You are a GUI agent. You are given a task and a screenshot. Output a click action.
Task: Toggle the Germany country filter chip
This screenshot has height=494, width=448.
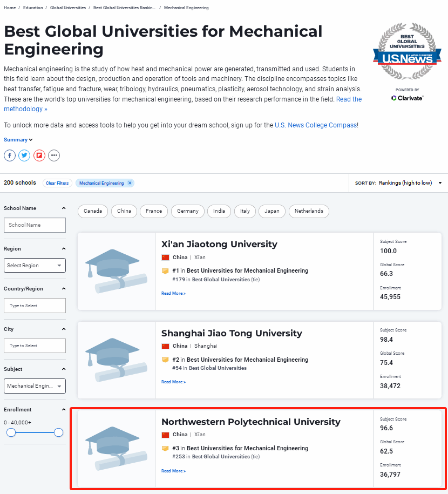coord(188,211)
